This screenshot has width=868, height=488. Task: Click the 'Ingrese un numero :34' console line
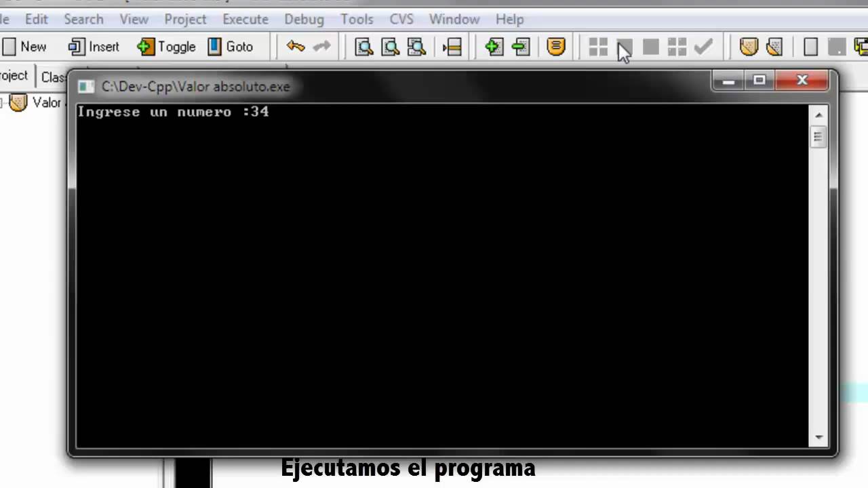pyautogui.click(x=173, y=112)
